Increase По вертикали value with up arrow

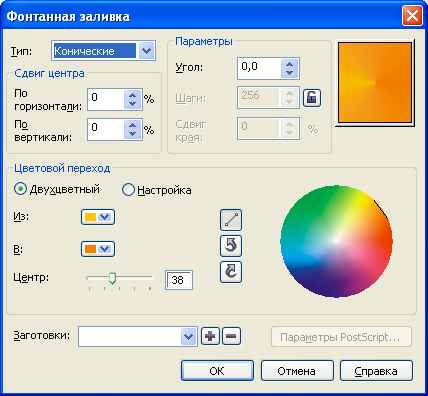133,125
